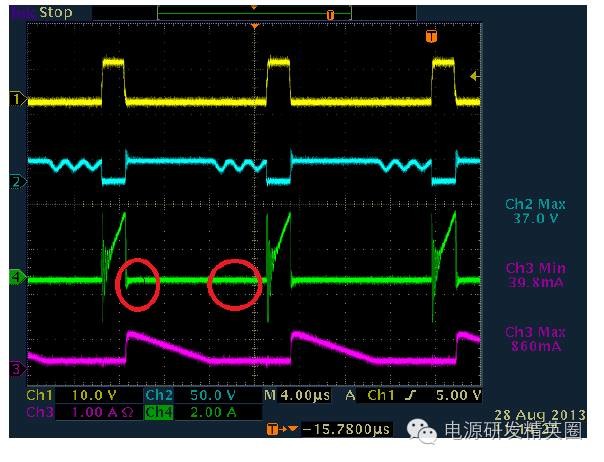Viewport: 604px width, 462px height.
Task: Click the orange trigger position T icon
Action: (x=432, y=36)
